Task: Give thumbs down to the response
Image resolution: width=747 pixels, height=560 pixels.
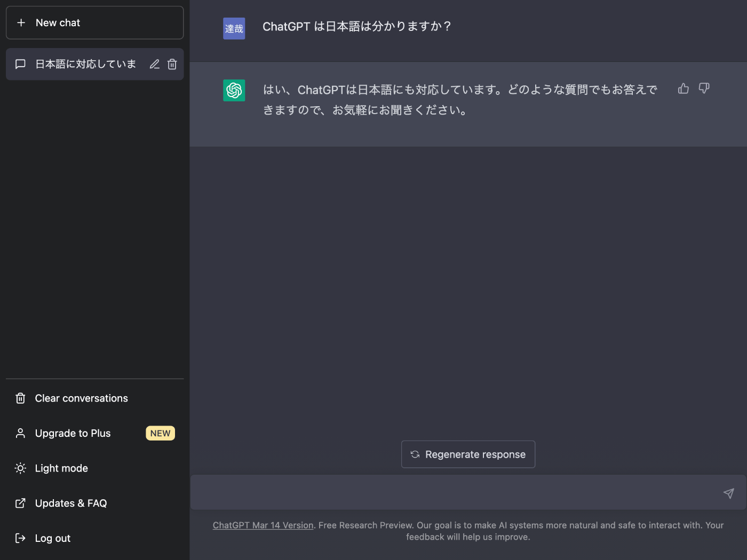Action: [704, 89]
